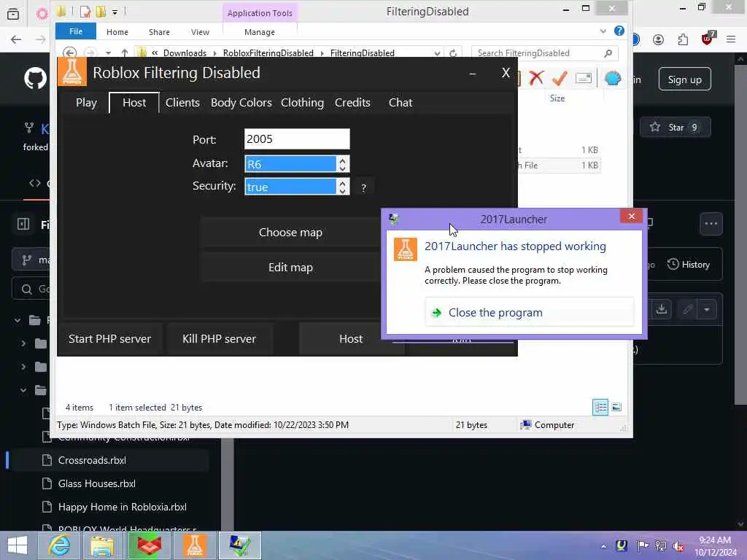Click the red X delete icon
The image size is (747, 560).
pyautogui.click(x=536, y=77)
